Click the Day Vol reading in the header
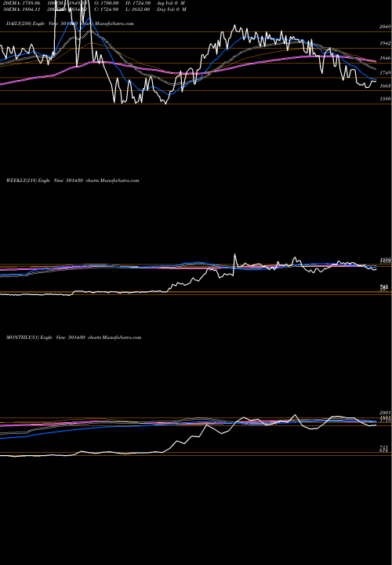The width and height of the screenshot is (392, 565). [172, 9]
